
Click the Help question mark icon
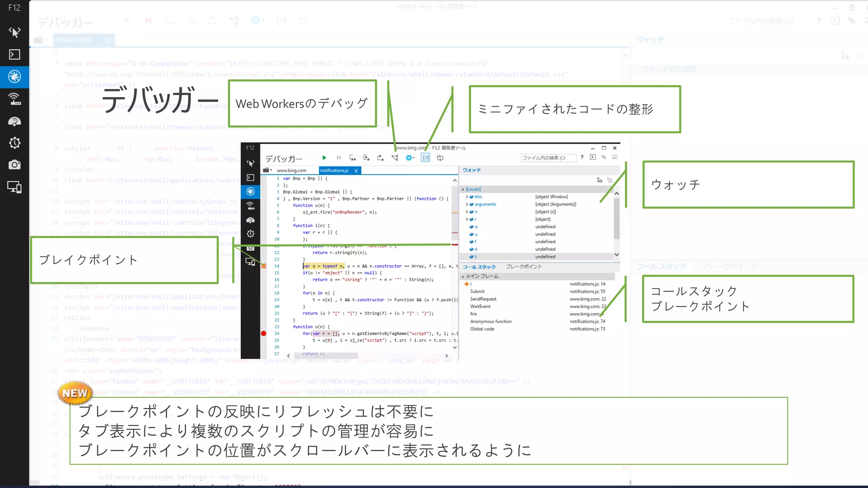pos(582,157)
